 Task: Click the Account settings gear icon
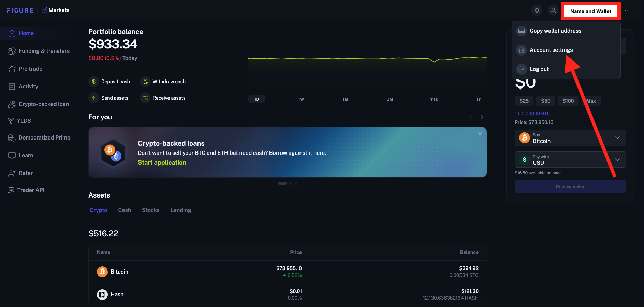click(x=522, y=50)
